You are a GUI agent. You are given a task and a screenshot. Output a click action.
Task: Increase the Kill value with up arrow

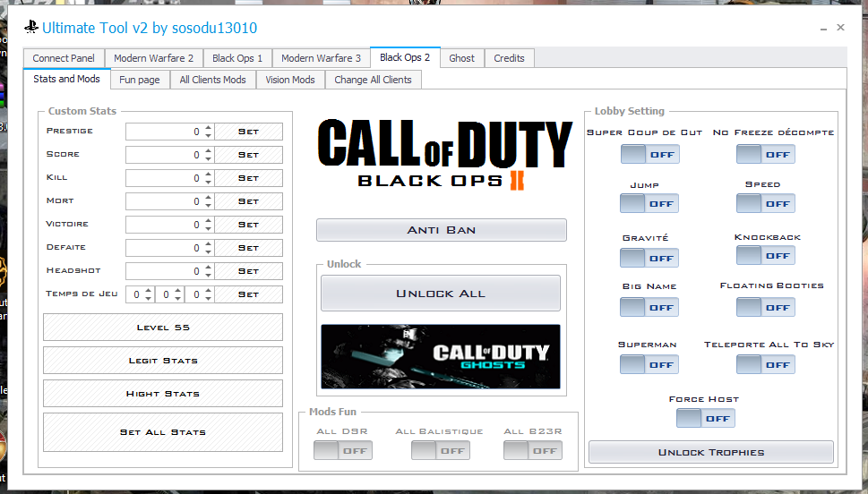pos(208,175)
